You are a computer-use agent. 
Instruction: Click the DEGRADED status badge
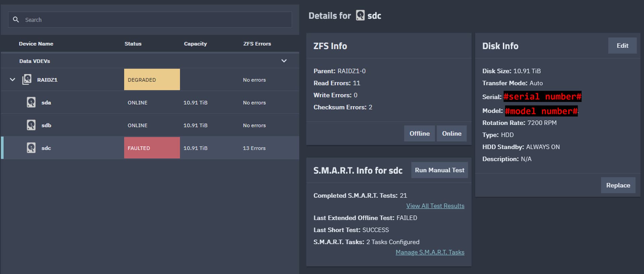click(152, 79)
